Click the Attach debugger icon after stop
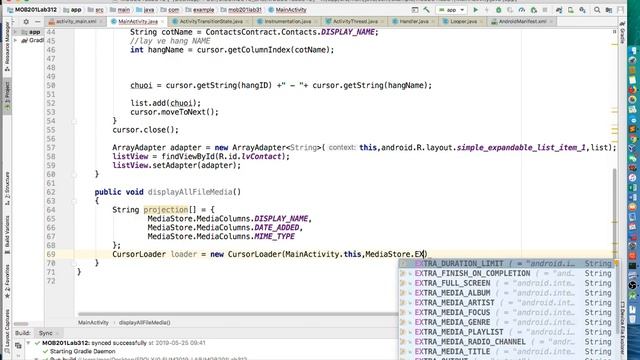 point(533,10)
